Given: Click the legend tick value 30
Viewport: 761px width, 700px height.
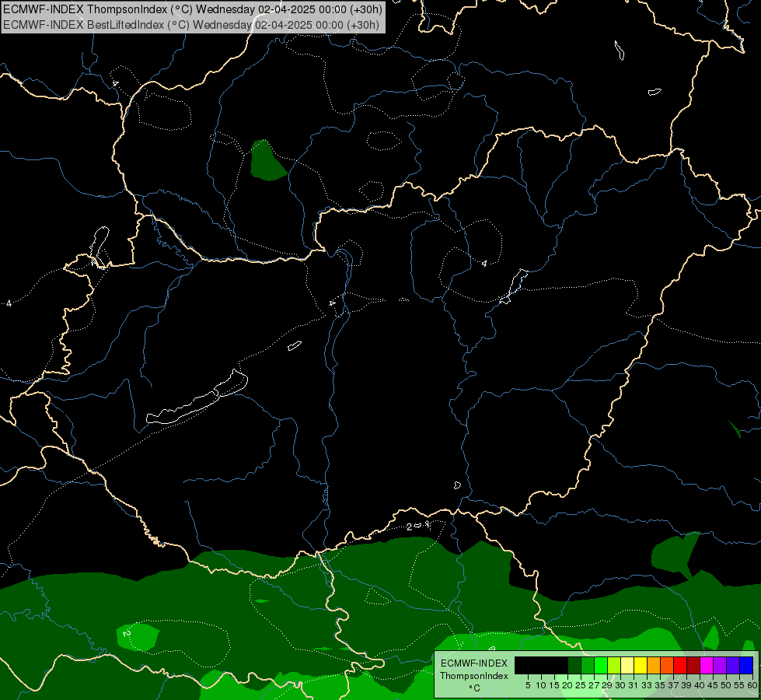Looking at the screenshot, I should (620, 685).
